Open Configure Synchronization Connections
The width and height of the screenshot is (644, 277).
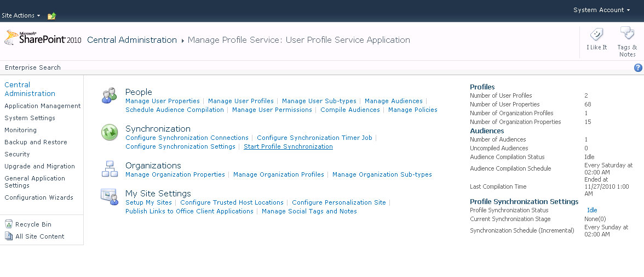[187, 138]
